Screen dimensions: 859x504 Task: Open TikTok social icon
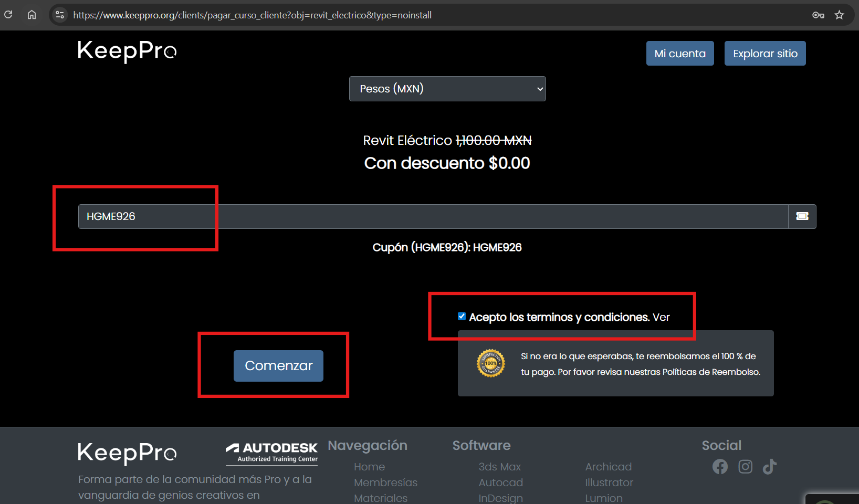[x=770, y=467]
